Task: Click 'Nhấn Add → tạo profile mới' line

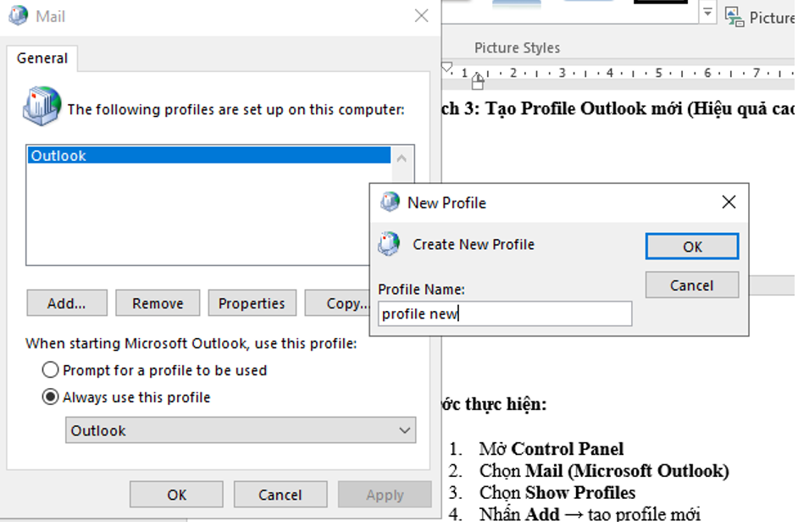Action: click(x=590, y=514)
